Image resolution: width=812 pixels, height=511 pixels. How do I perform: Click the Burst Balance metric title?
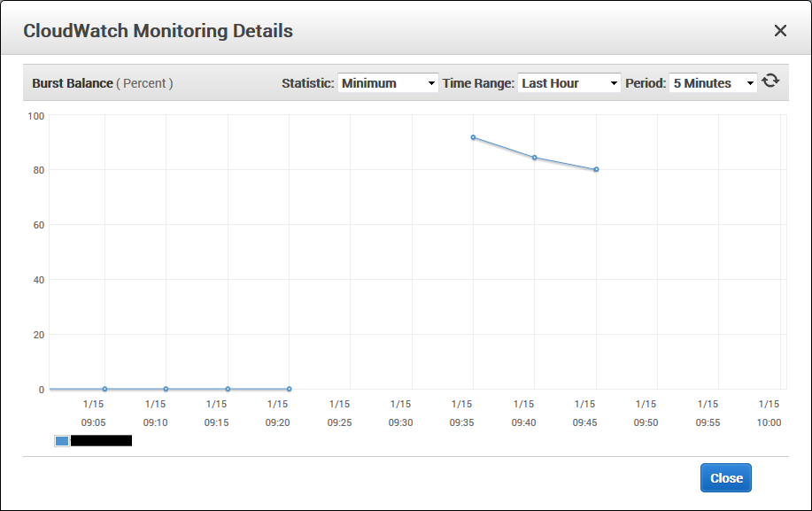[x=73, y=83]
